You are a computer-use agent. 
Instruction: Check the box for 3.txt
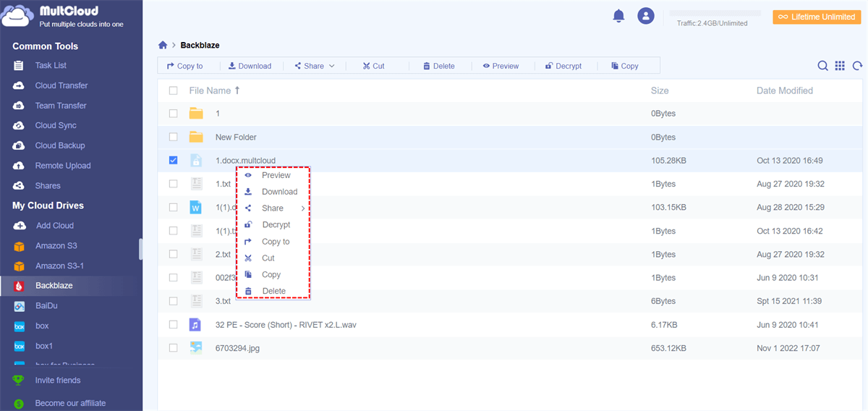point(173,301)
